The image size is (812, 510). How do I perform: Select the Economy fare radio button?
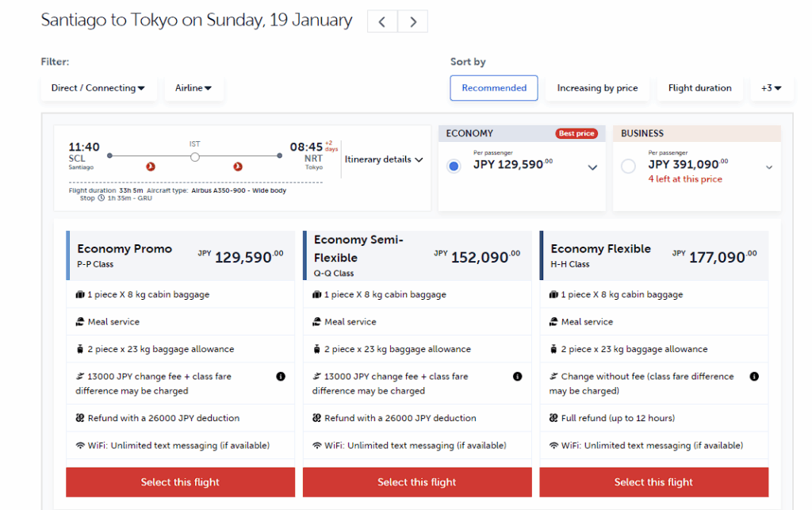click(x=454, y=166)
